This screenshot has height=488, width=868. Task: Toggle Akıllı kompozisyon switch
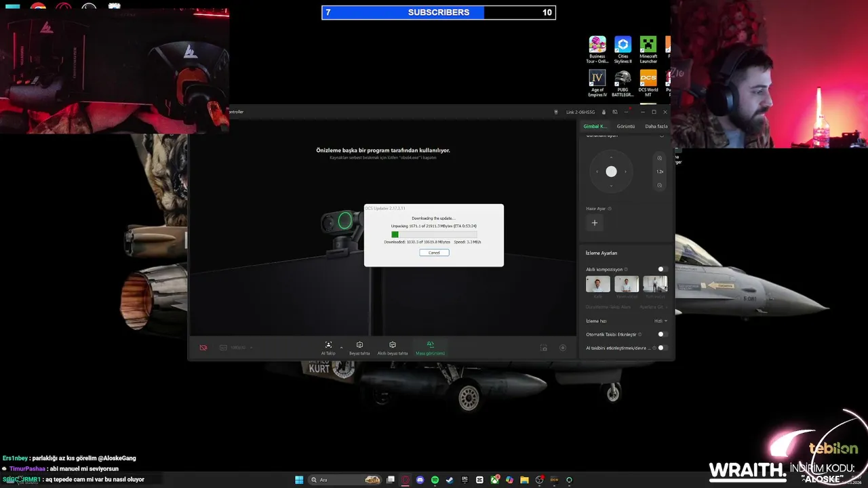tap(663, 269)
